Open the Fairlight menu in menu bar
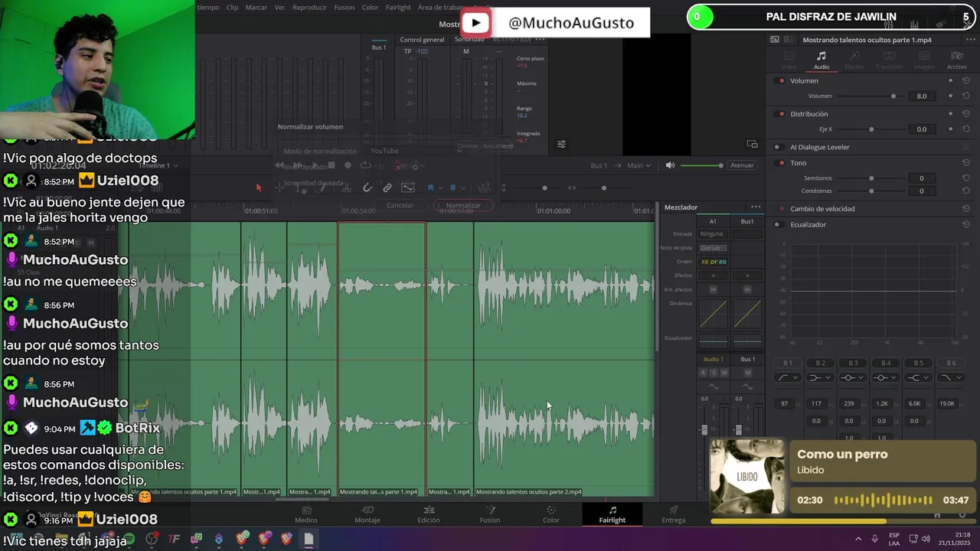This screenshot has height=551, width=980. pos(398,7)
